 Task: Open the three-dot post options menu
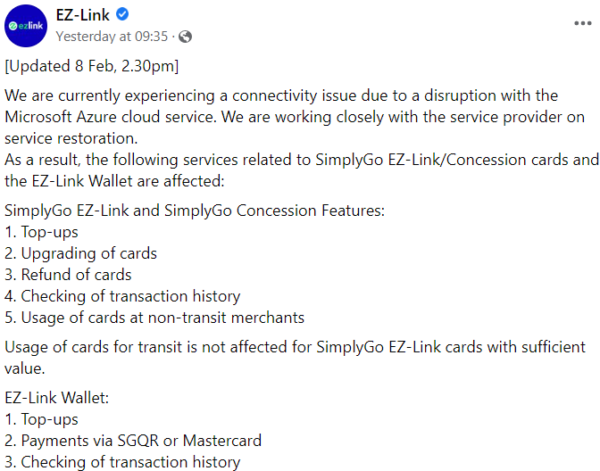pos(582,22)
